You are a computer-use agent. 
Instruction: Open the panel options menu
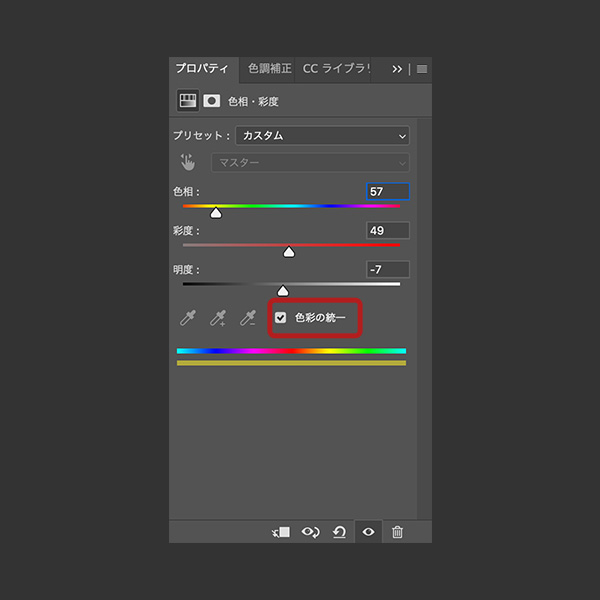click(421, 69)
